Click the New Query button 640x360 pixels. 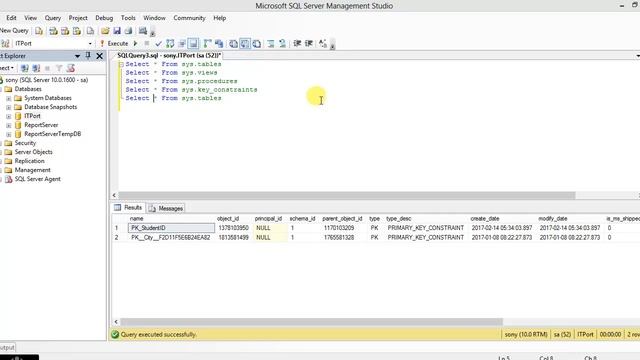(x=14, y=31)
